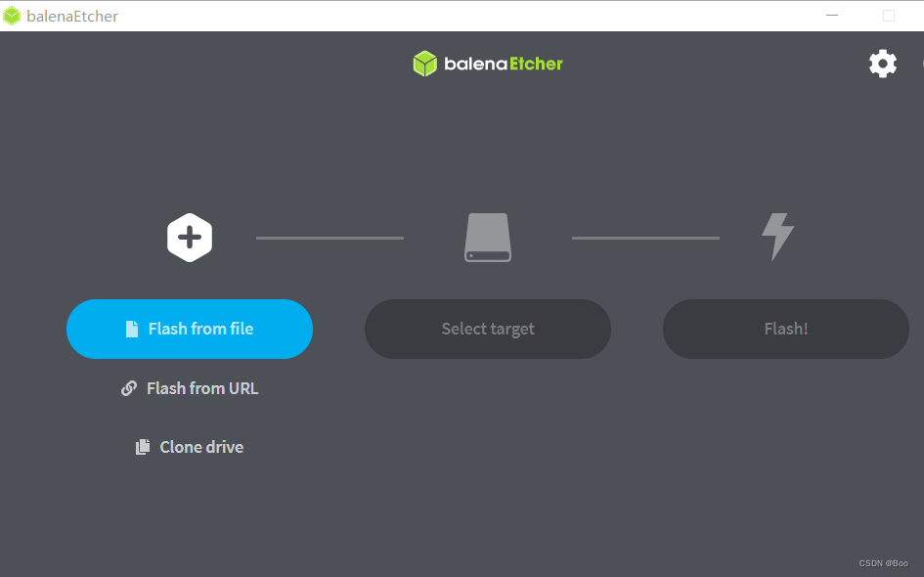Image resolution: width=924 pixels, height=577 pixels.
Task: Open settings via the gear icon
Action: click(x=883, y=64)
